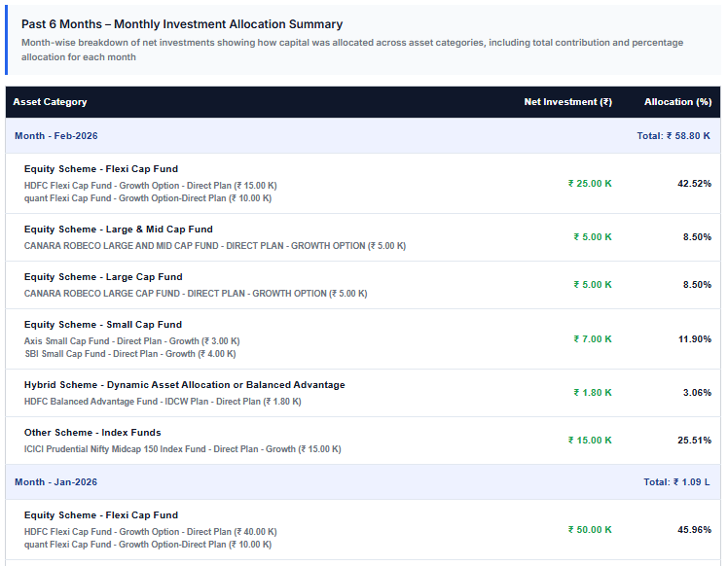Click the 'Month - Jan-2026' group row label
Screen dimensions: 728x566
point(55,482)
